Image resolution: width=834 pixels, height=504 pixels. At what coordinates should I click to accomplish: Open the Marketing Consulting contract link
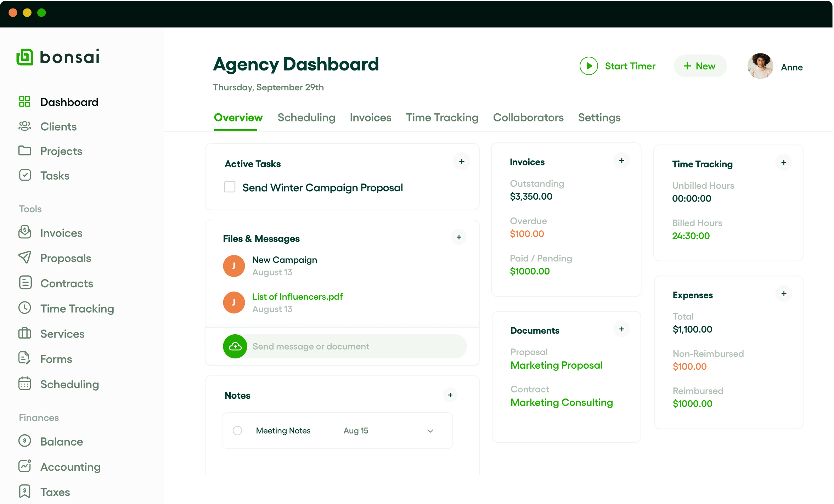click(x=562, y=403)
